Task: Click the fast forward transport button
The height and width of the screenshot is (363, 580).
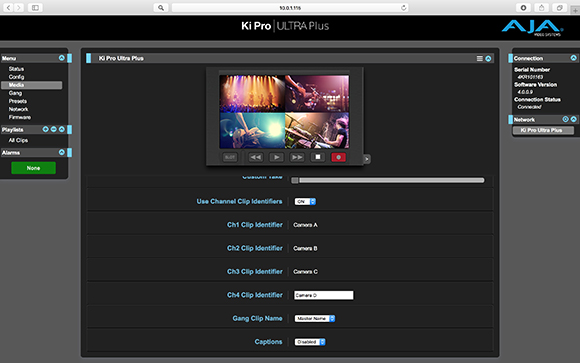Action: pos(297,157)
